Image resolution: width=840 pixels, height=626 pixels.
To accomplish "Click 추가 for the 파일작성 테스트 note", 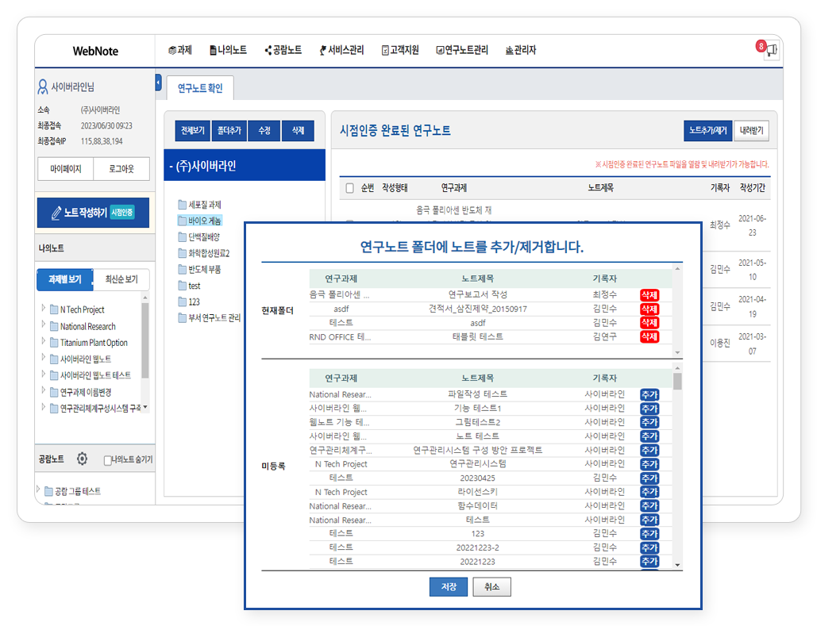I will click(x=649, y=394).
